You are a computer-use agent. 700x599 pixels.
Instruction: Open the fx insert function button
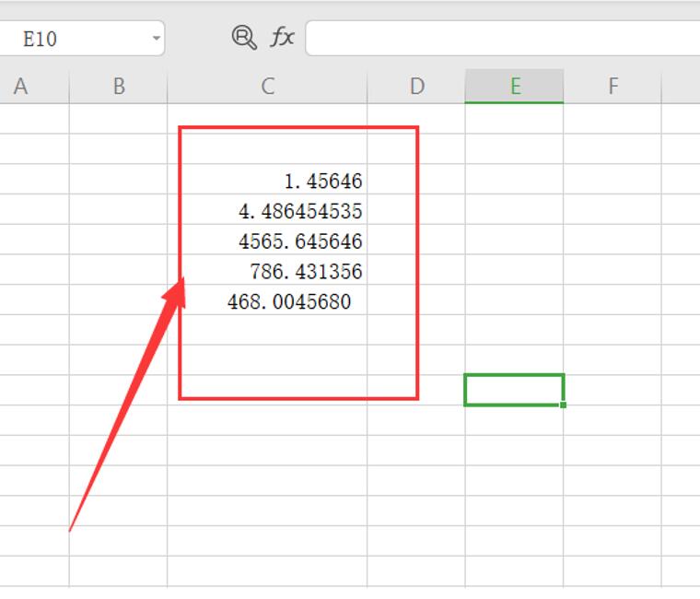282,37
